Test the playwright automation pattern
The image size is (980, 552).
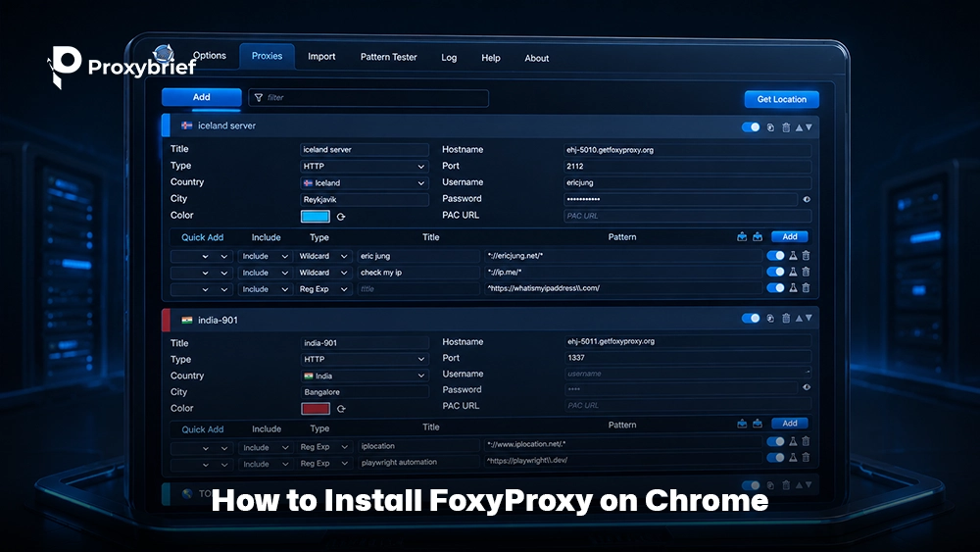point(793,458)
